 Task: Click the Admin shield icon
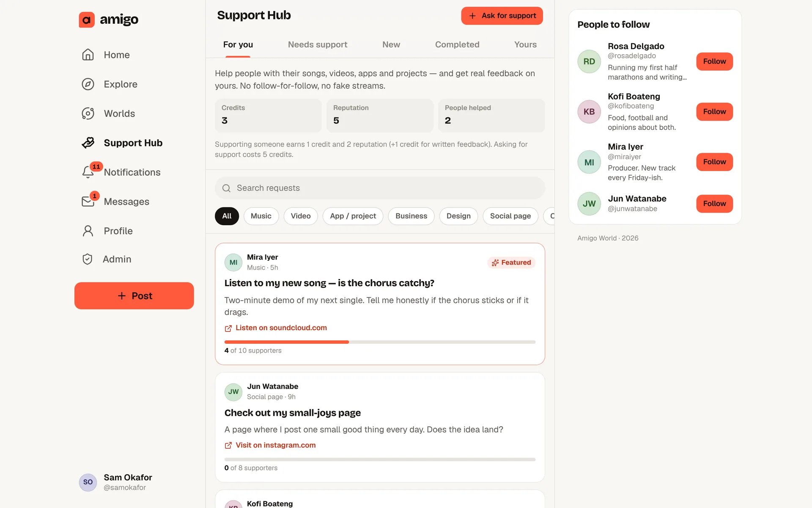coord(88,259)
